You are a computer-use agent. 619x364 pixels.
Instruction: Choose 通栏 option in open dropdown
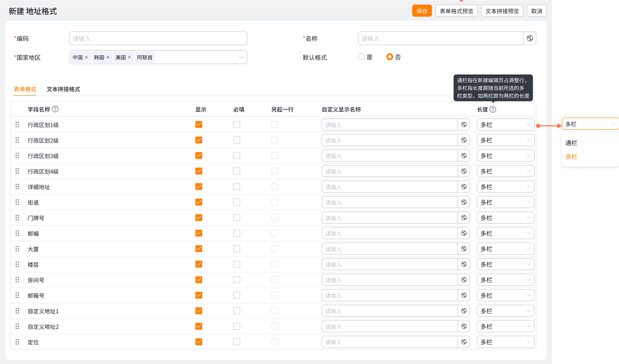[572, 143]
